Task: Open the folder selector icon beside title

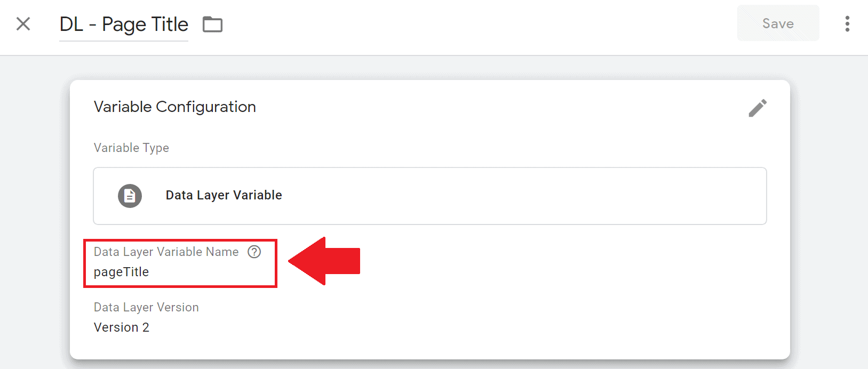Action: (x=212, y=25)
